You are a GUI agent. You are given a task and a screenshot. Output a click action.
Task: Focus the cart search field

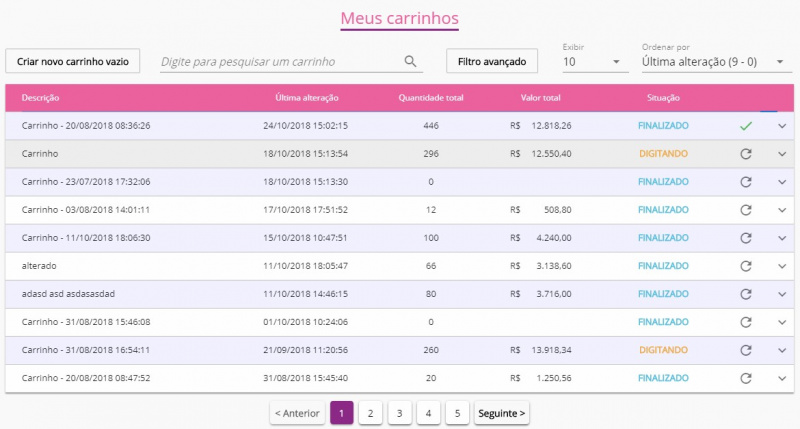[291, 62]
